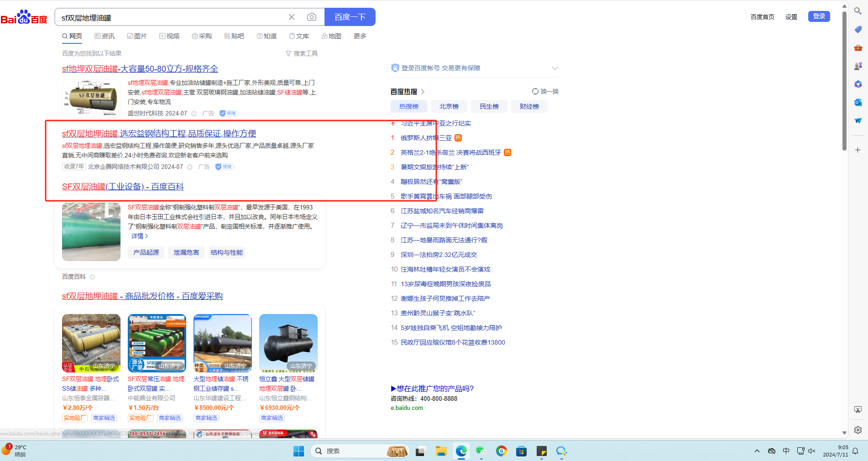The height and width of the screenshot is (461, 868).
Task: Open the 搜索工具 filter options
Action: (x=302, y=53)
